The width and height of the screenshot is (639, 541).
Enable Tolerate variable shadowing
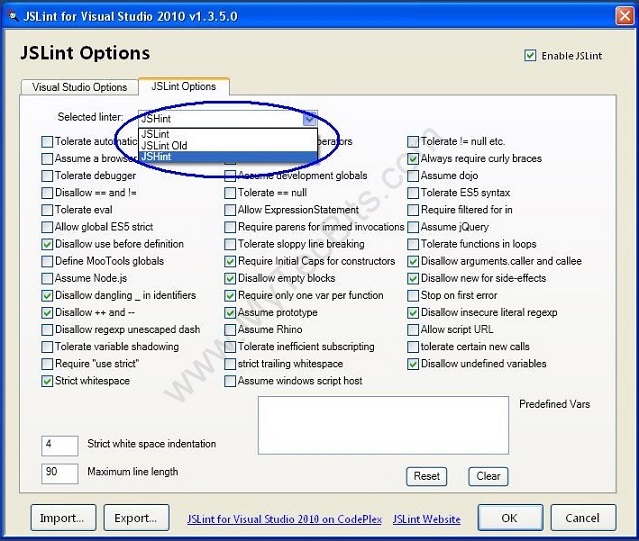47,347
